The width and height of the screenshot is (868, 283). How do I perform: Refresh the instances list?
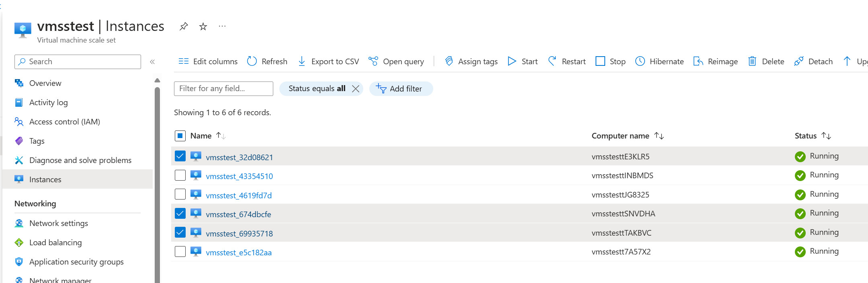[x=267, y=61]
